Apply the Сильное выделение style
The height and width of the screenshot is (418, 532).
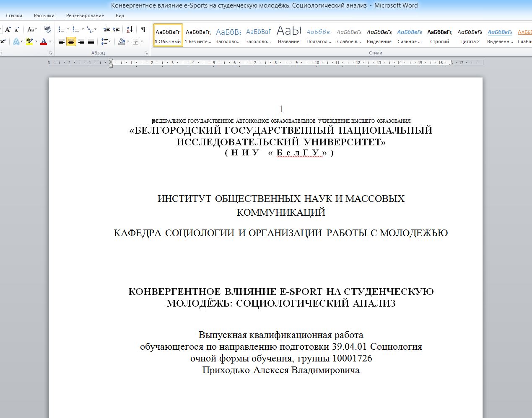point(410,35)
